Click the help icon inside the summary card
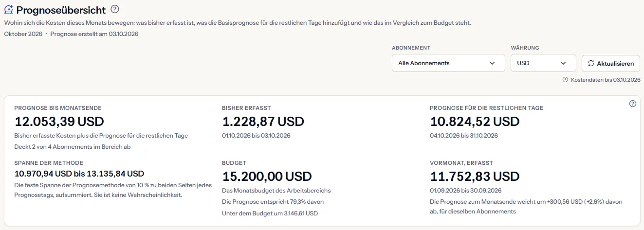 pyautogui.click(x=633, y=104)
